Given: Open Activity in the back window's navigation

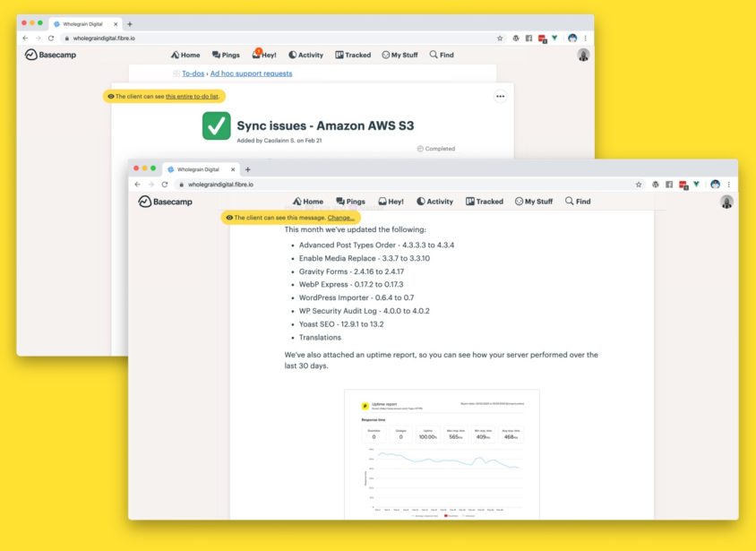Looking at the screenshot, I should pos(305,55).
